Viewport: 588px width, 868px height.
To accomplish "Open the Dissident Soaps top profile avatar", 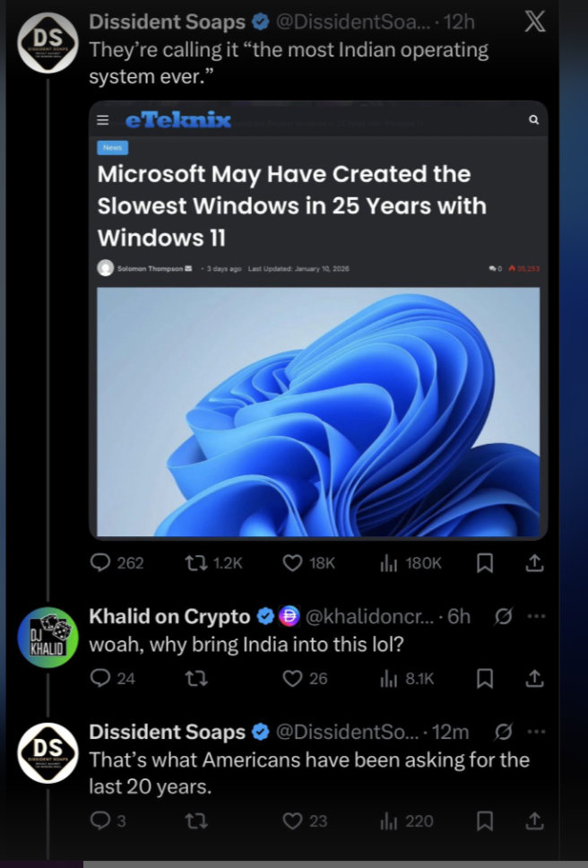I will click(x=48, y=42).
